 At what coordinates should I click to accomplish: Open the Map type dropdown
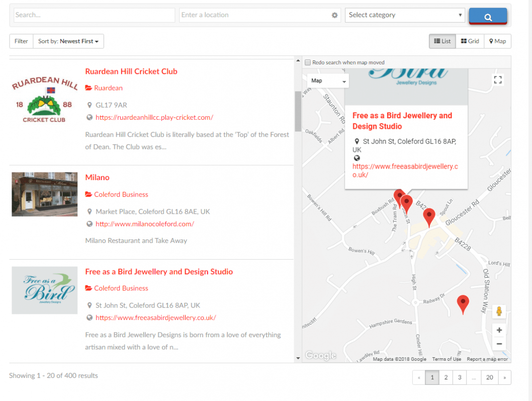328,81
